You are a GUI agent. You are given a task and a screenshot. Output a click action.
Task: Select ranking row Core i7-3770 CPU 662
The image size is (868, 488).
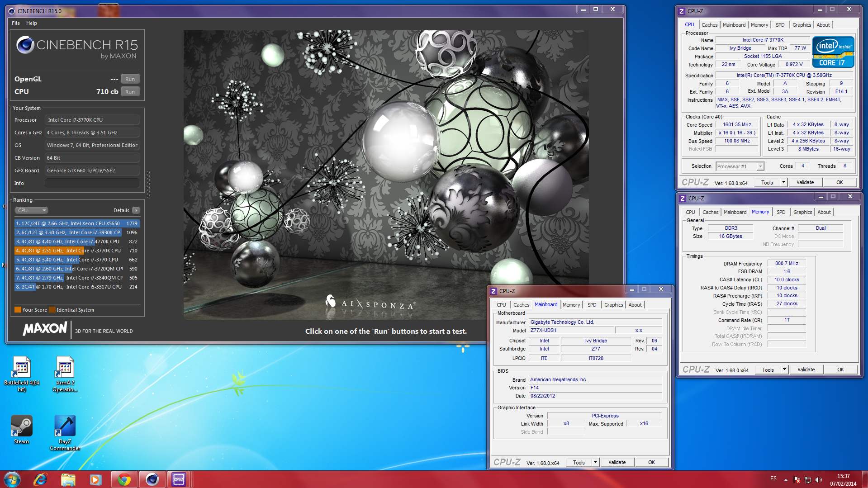tap(77, 260)
